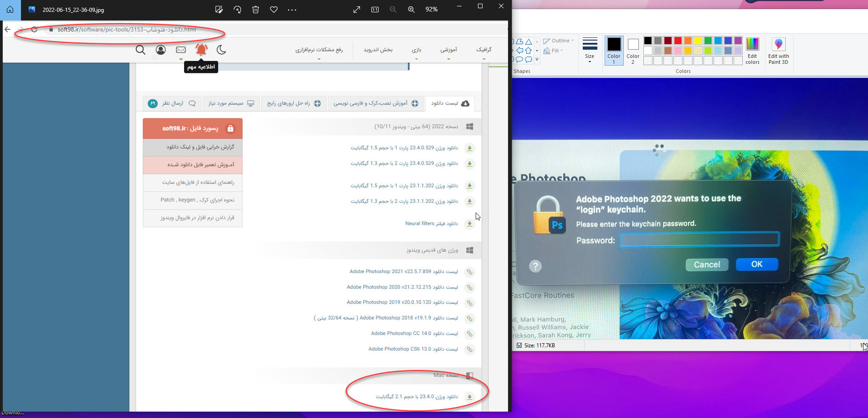The height and width of the screenshot is (418, 868).
Task: Open Edit image tool in Photos
Action: [x=219, y=10]
